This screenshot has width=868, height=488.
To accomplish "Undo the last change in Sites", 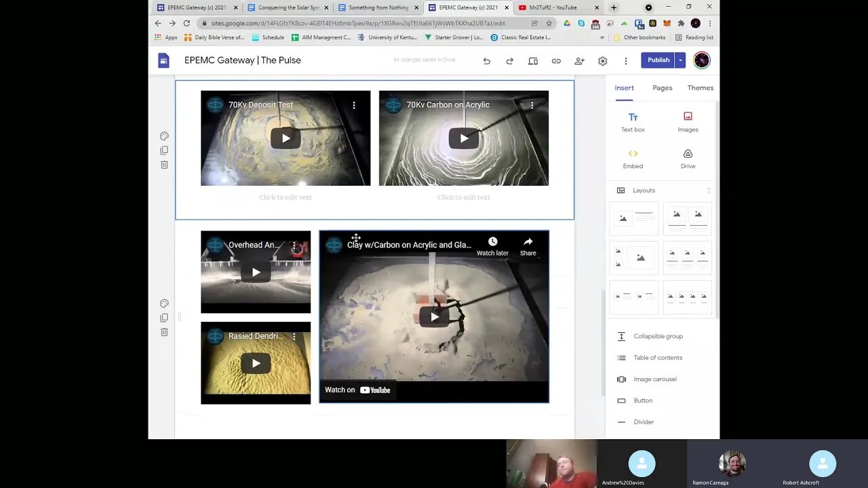I will point(486,61).
